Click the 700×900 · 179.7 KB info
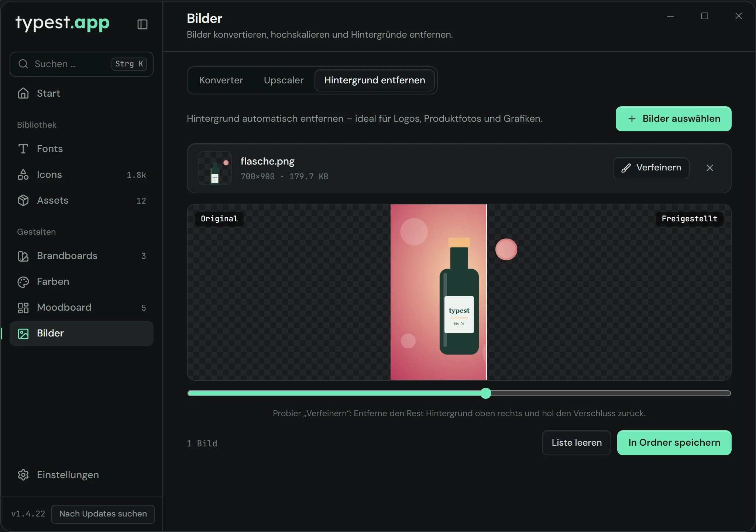Image resolution: width=756 pixels, height=532 pixels. [x=284, y=177]
